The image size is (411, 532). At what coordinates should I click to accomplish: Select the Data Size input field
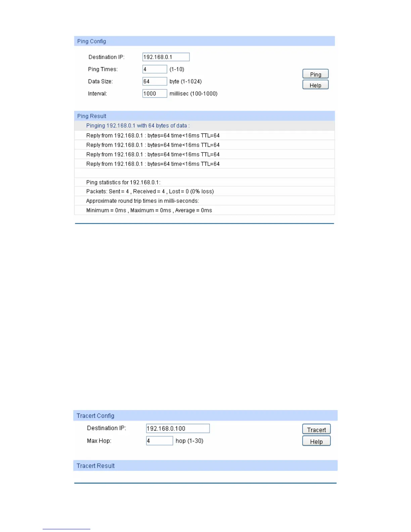(154, 81)
